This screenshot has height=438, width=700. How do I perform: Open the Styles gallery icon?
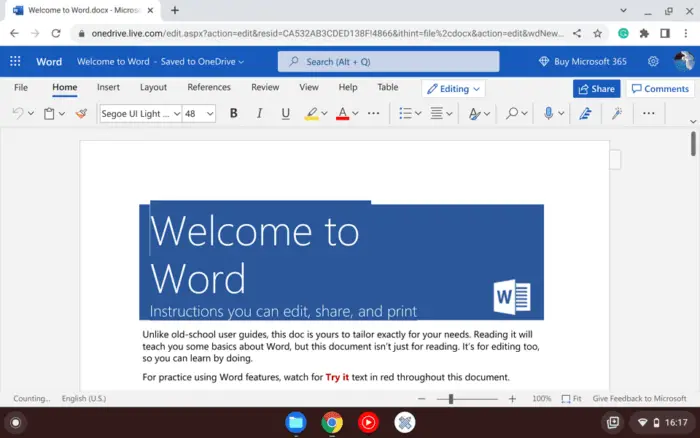pos(475,114)
